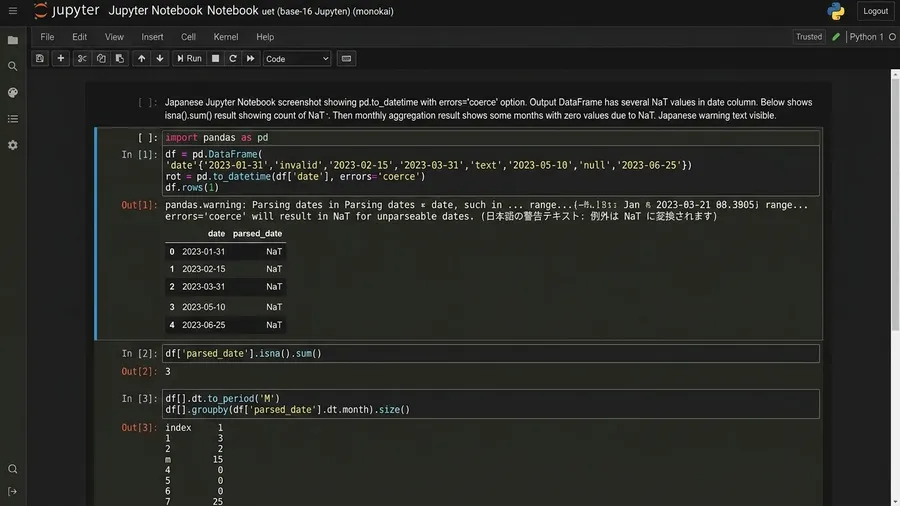
Task: Click the Out[2] result value 3
Action: [x=168, y=372]
